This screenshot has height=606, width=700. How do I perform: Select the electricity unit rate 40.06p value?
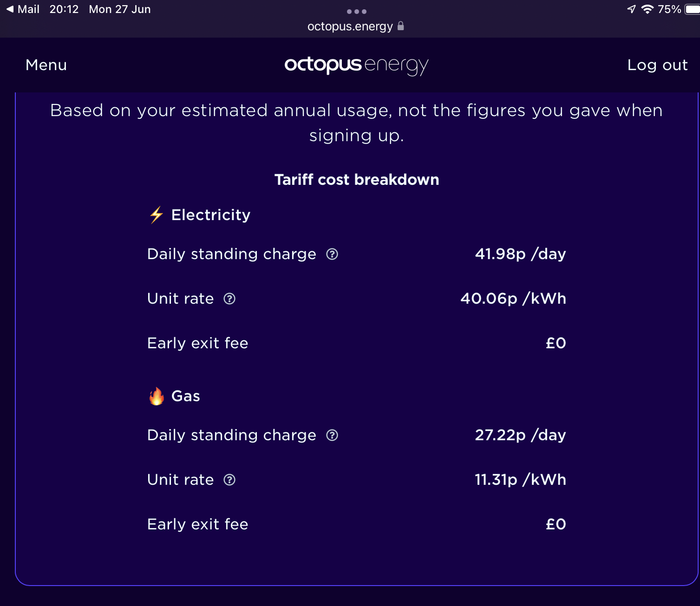click(x=513, y=299)
